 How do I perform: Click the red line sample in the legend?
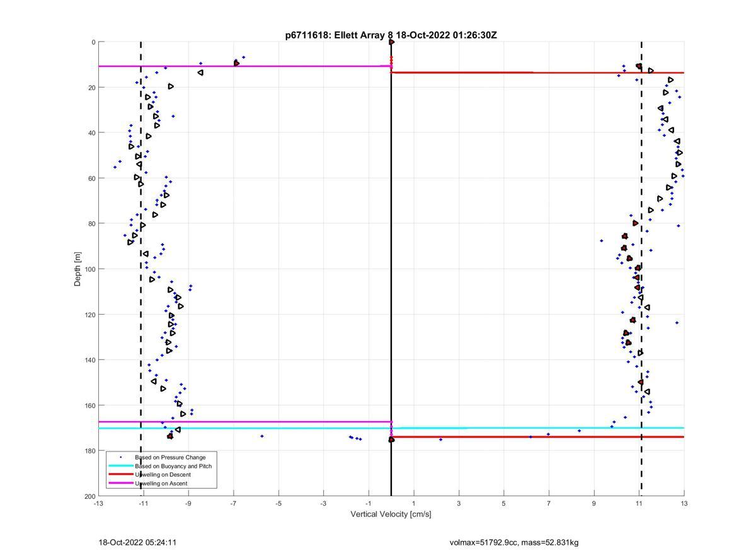pyautogui.click(x=120, y=475)
